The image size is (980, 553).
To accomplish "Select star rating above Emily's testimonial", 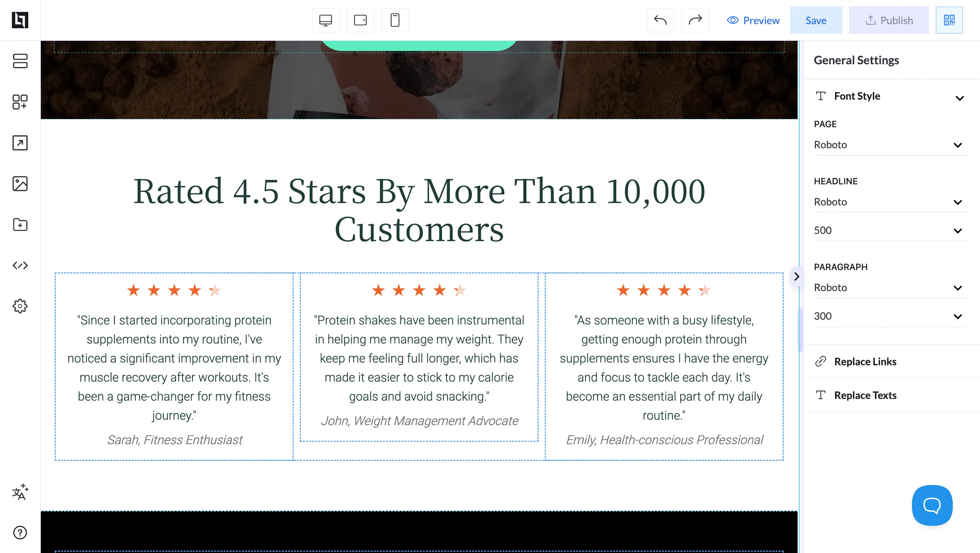I will [x=664, y=290].
